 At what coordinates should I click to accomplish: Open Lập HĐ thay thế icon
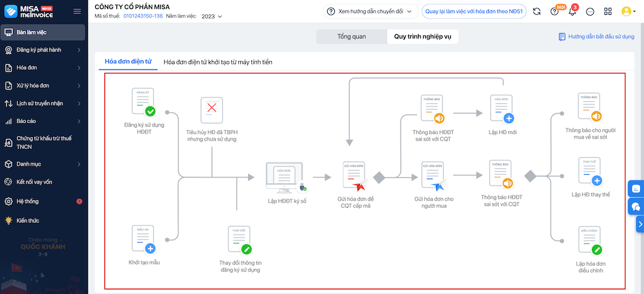click(x=590, y=171)
